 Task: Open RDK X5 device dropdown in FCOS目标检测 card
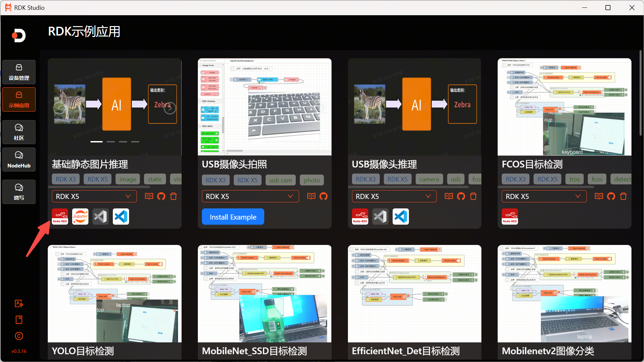544,196
